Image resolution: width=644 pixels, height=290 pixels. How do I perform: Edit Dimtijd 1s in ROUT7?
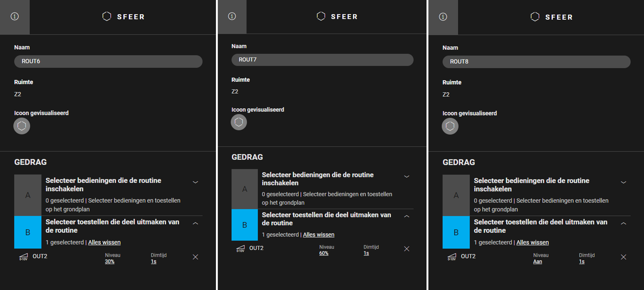(x=366, y=253)
